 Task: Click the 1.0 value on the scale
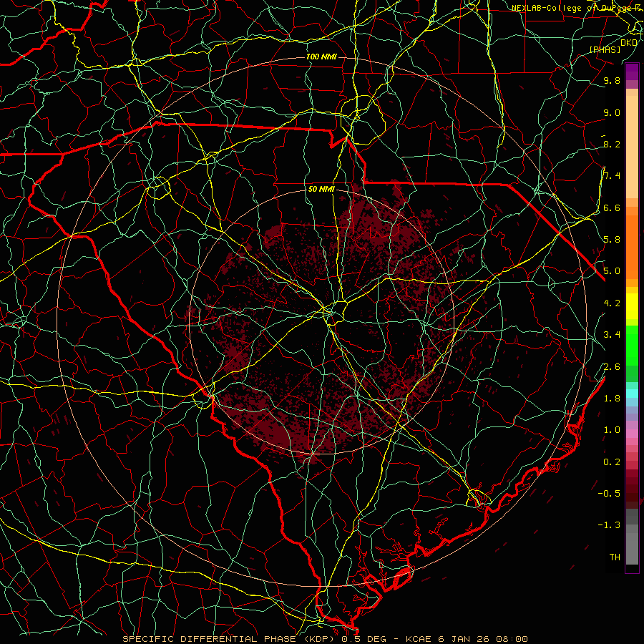(612, 429)
